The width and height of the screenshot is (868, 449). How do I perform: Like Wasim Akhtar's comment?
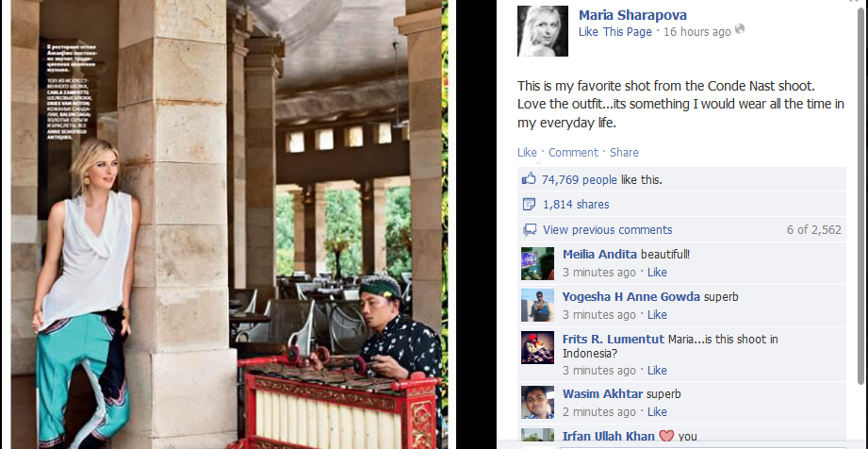tap(657, 412)
